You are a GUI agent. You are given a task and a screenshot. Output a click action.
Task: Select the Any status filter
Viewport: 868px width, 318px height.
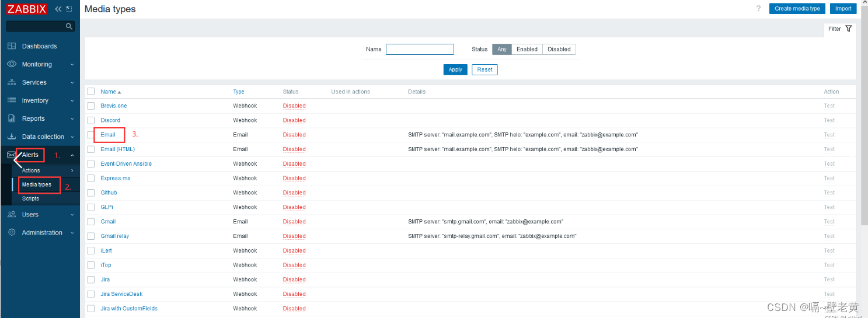click(x=502, y=49)
